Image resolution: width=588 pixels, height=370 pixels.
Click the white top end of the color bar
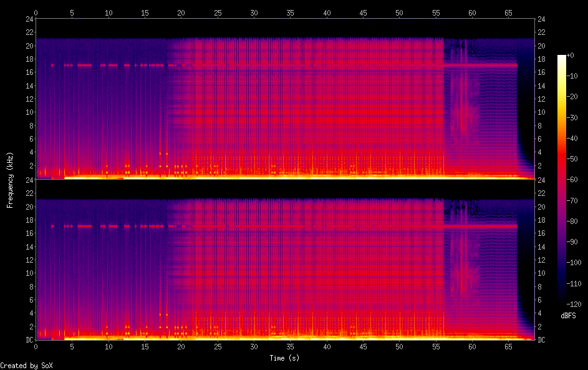[562, 57]
